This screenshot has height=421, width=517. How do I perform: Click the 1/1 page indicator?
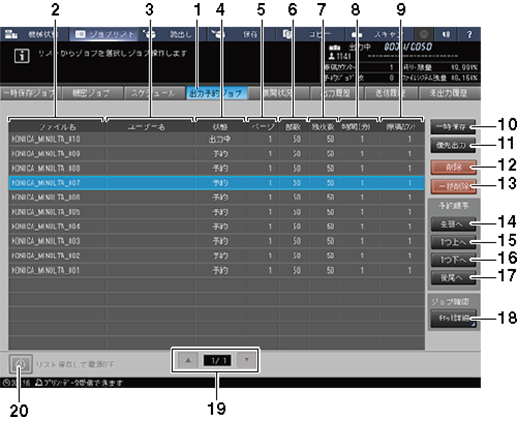click(x=218, y=360)
